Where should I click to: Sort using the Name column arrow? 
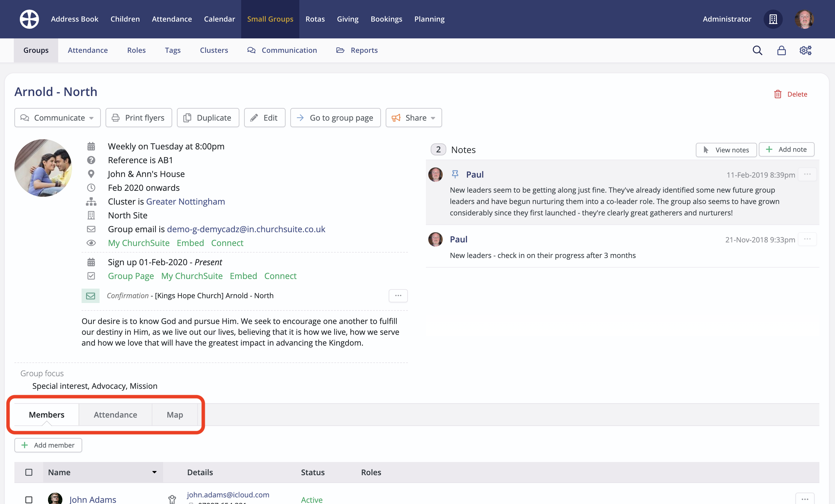pos(154,472)
